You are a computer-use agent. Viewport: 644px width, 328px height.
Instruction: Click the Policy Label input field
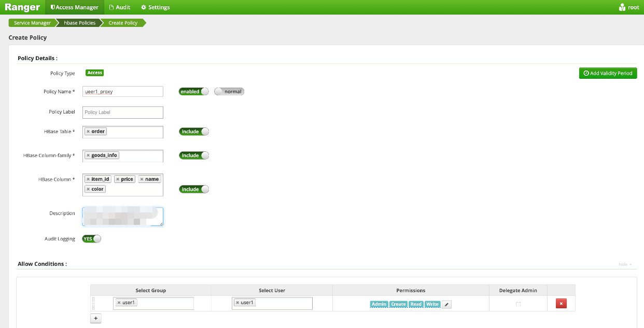tap(122, 112)
